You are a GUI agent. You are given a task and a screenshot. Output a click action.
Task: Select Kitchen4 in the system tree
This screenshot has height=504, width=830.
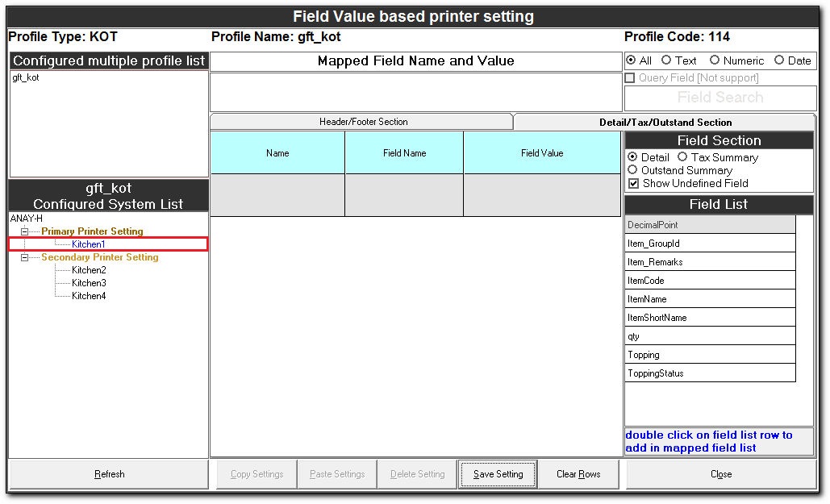[x=89, y=296]
